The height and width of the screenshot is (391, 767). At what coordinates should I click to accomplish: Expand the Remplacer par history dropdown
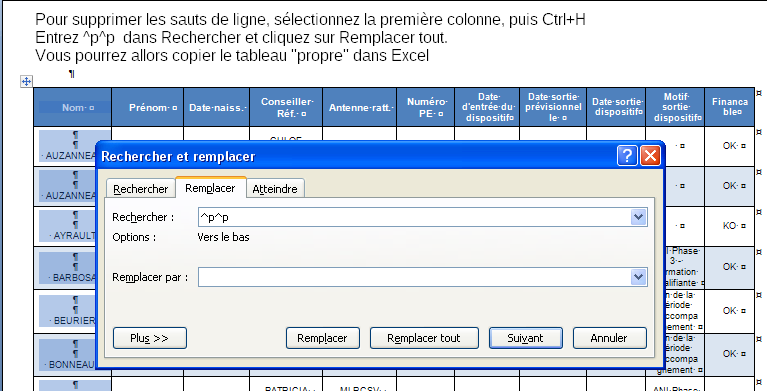pos(638,277)
